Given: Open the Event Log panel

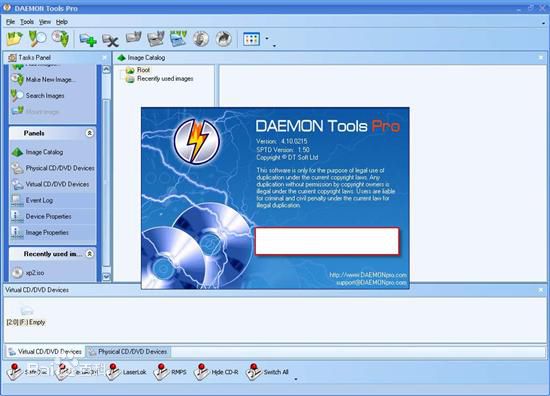Looking at the screenshot, I should coord(39,200).
